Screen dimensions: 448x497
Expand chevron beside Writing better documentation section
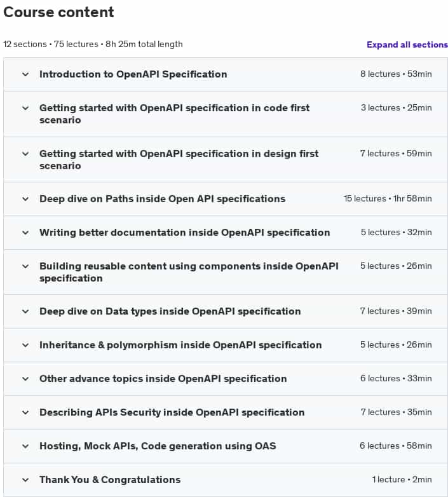point(25,233)
